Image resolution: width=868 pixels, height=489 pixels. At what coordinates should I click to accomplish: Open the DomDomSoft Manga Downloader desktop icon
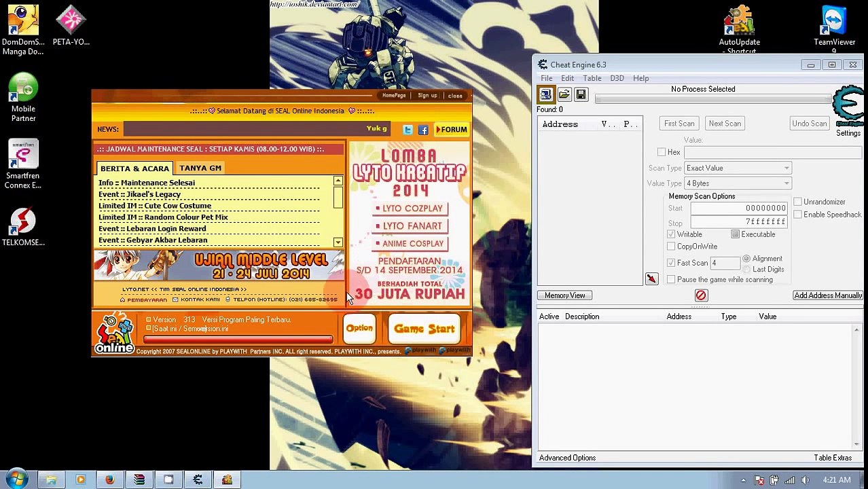23,31
